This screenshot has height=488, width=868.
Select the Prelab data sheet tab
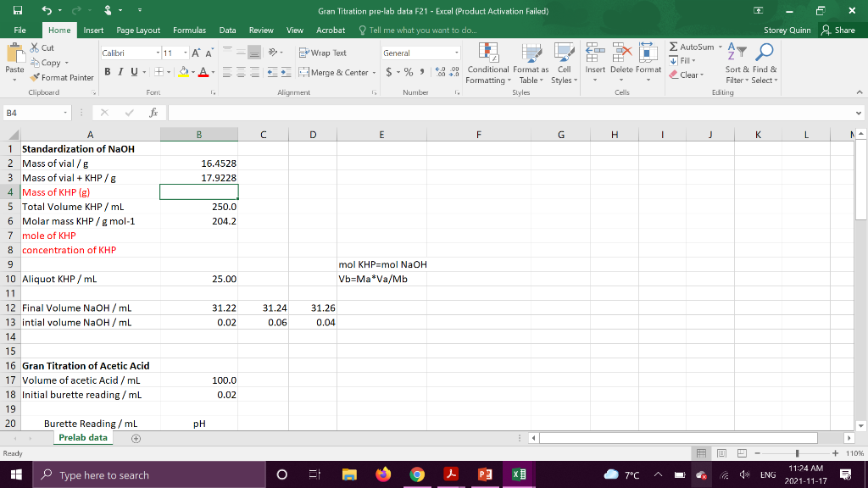tap(81, 437)
